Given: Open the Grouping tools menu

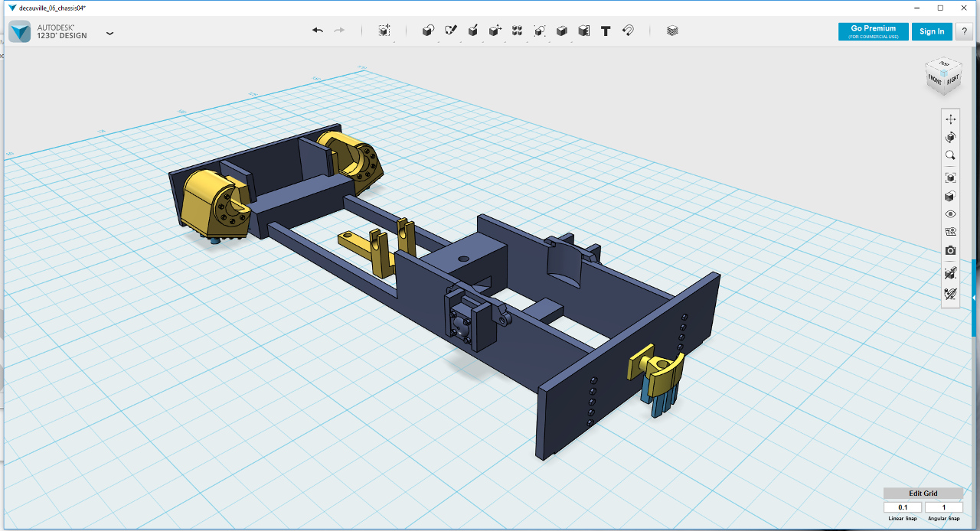Looking at the screenshot, I should (x=540, y=31).
